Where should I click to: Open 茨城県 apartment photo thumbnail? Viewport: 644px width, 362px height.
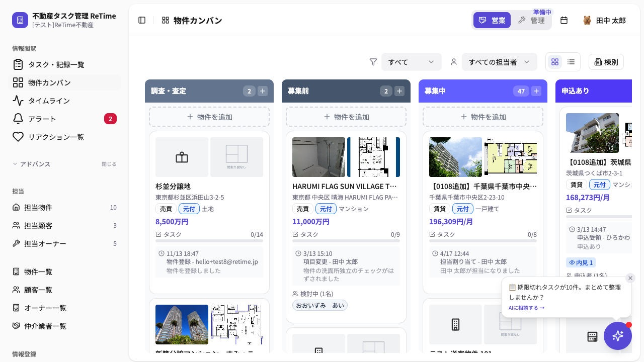tap(592, 133)
